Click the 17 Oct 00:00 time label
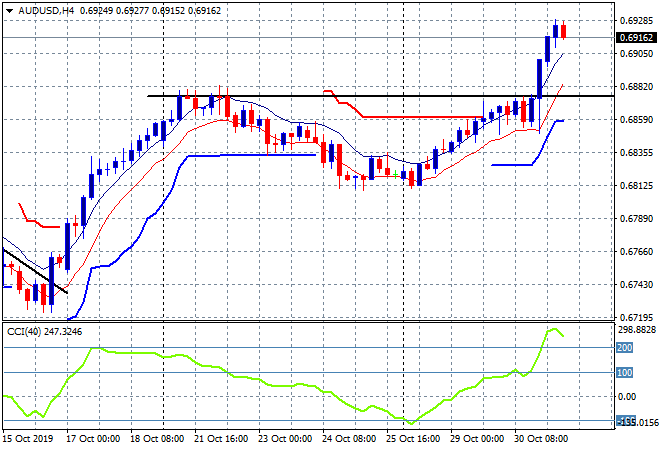This screenshot has height=450, width=660. (x=93, y=439)
